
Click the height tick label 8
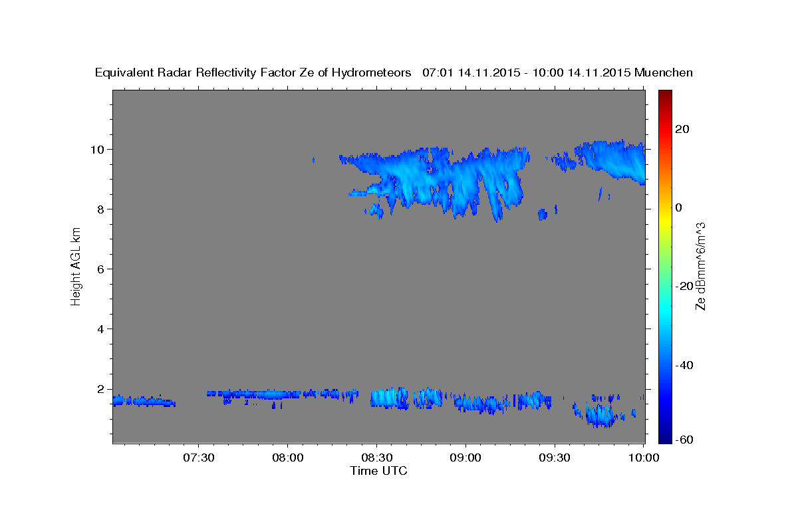click(101, 209)
